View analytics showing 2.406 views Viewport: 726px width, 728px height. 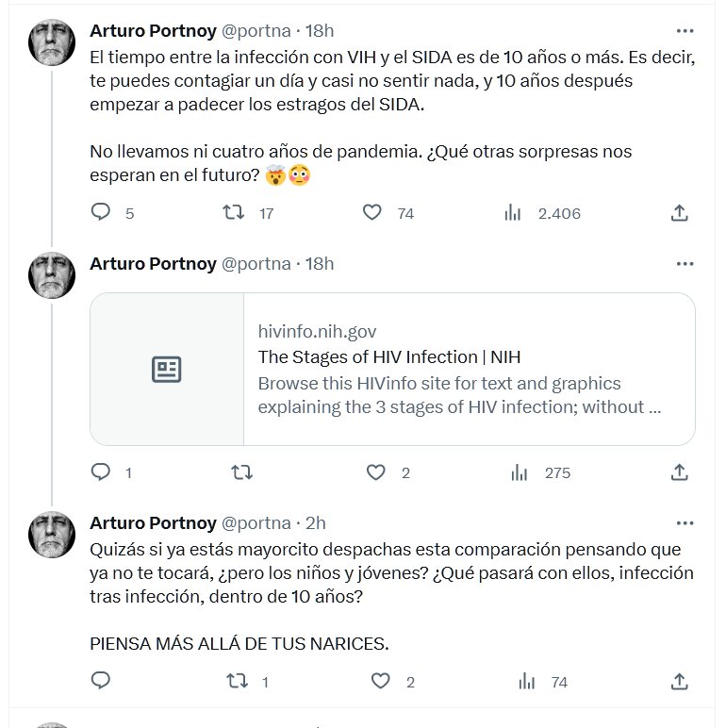(513, 213)
